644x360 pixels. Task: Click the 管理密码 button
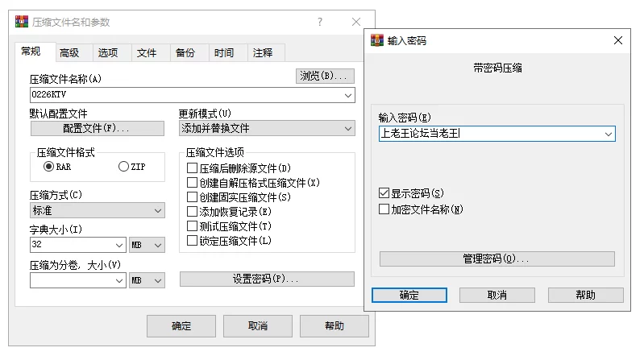tap(497, 259)
